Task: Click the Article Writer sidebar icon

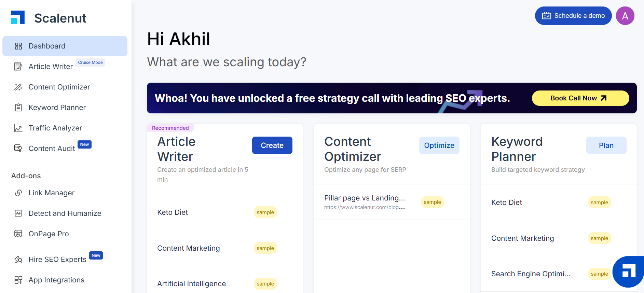Action: click(18, 67)
